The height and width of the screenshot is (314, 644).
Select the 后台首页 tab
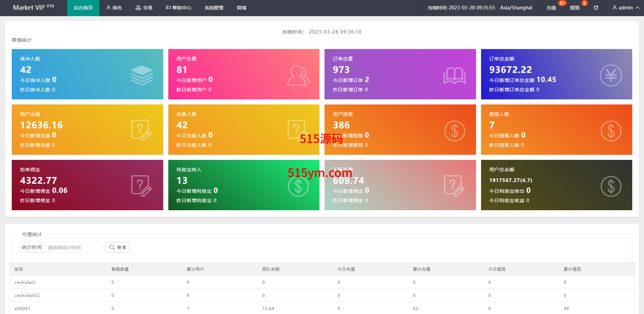pyautogui.click(x=83, y=8)
